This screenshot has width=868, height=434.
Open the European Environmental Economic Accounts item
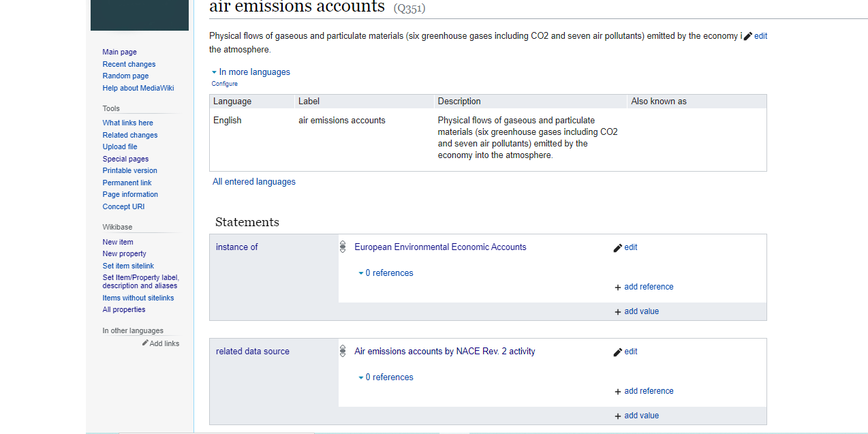pyautogui.click(x=440, y=247)
